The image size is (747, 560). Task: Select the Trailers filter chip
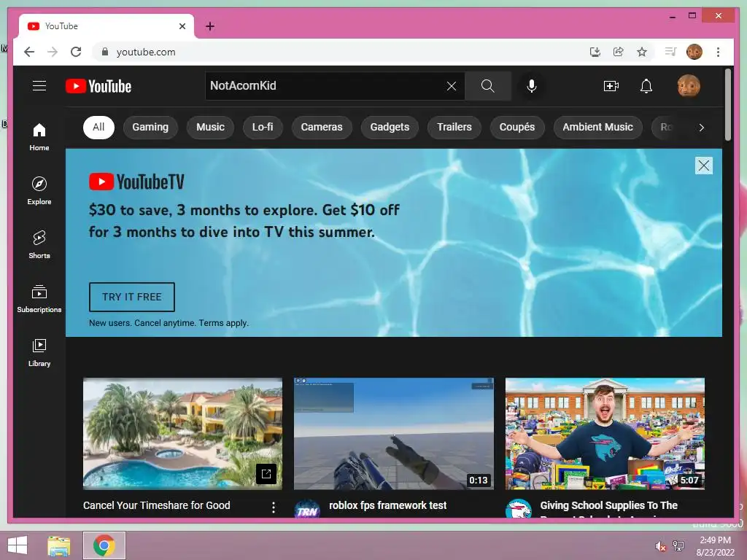coord(454,127)
